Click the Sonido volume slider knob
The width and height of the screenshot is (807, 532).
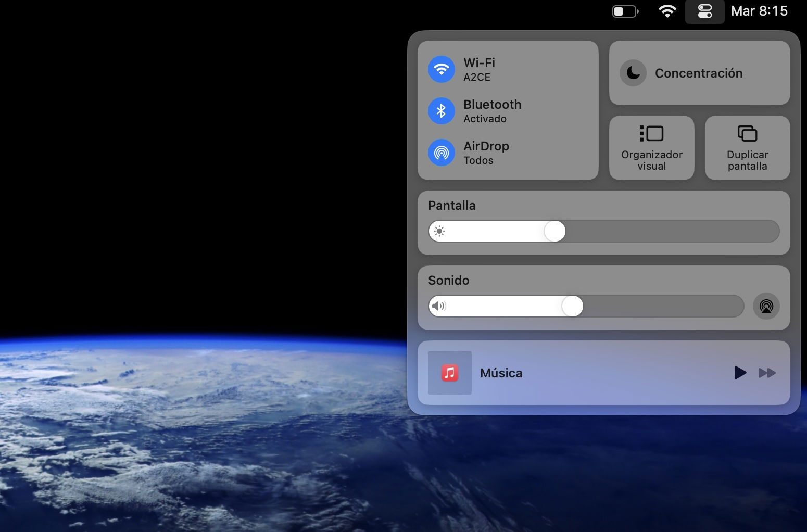[573, 306]
